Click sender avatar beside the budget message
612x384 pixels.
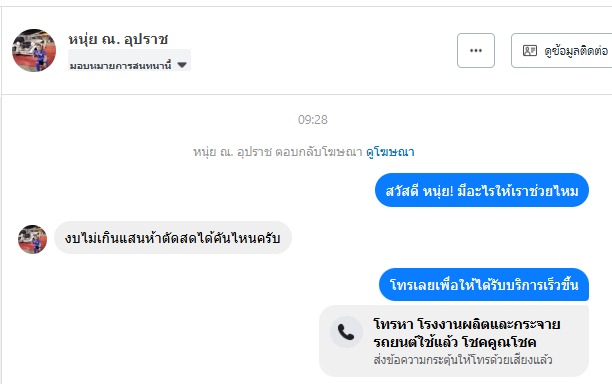[x=32, y=239]
